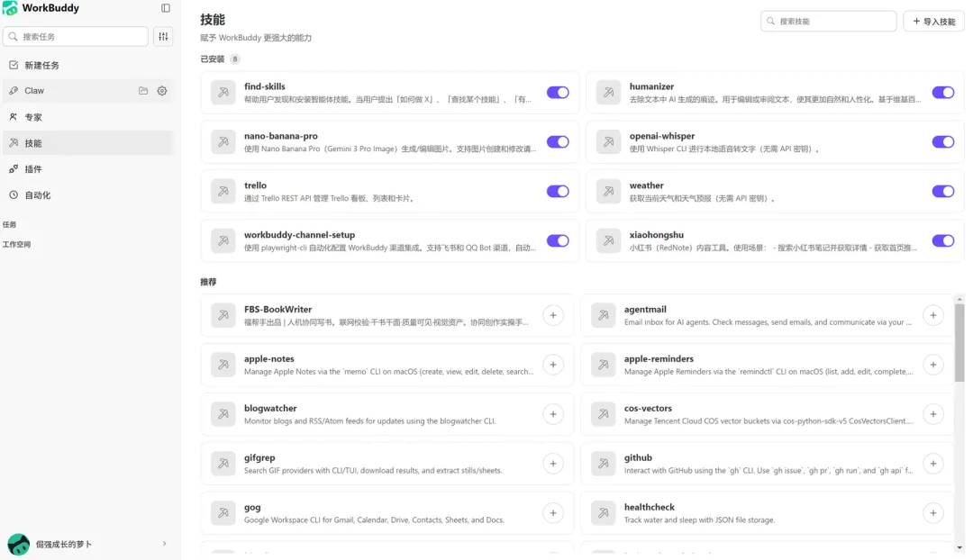Add the healthcheck skill with plus icon
This screenshot has width=973, height=560.
tap(932, 513)
